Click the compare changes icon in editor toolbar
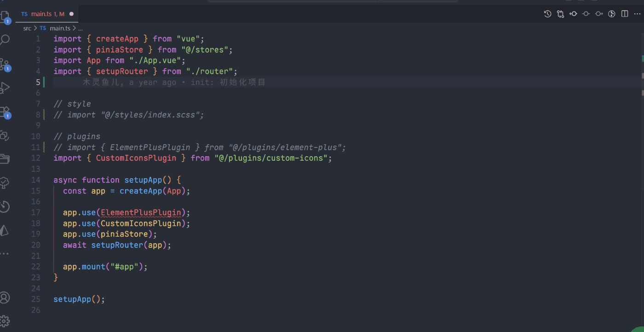The height and width of the screenshot is (332, 644). (x=560, y=14)
